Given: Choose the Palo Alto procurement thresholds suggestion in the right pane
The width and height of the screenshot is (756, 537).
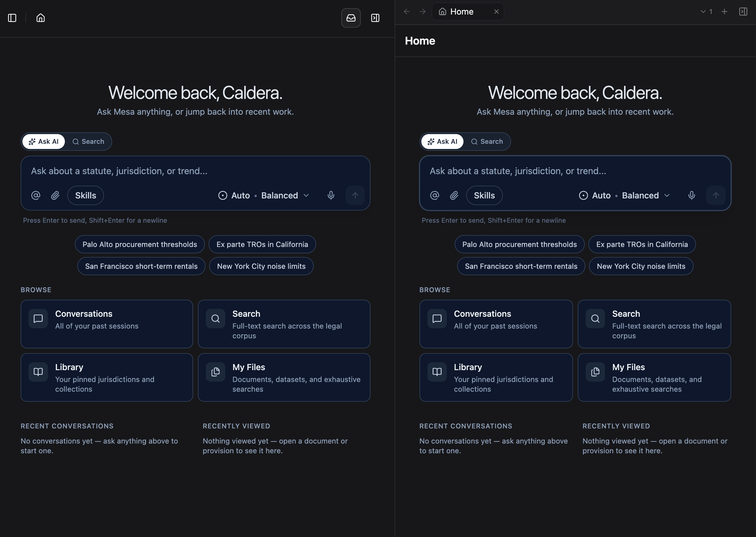Looking at the screenshot, I should 520,244.
